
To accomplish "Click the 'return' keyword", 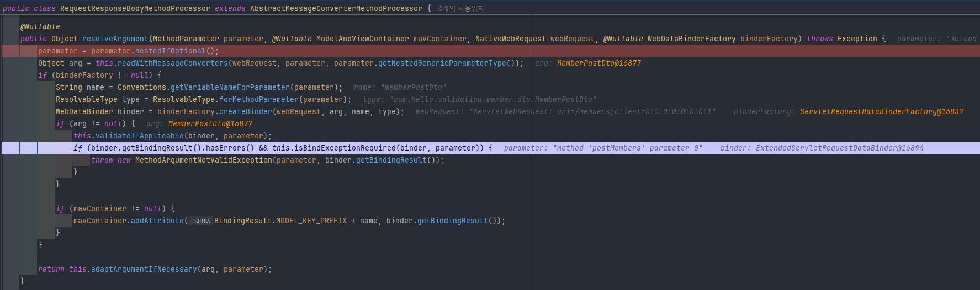I will point(51,269).
